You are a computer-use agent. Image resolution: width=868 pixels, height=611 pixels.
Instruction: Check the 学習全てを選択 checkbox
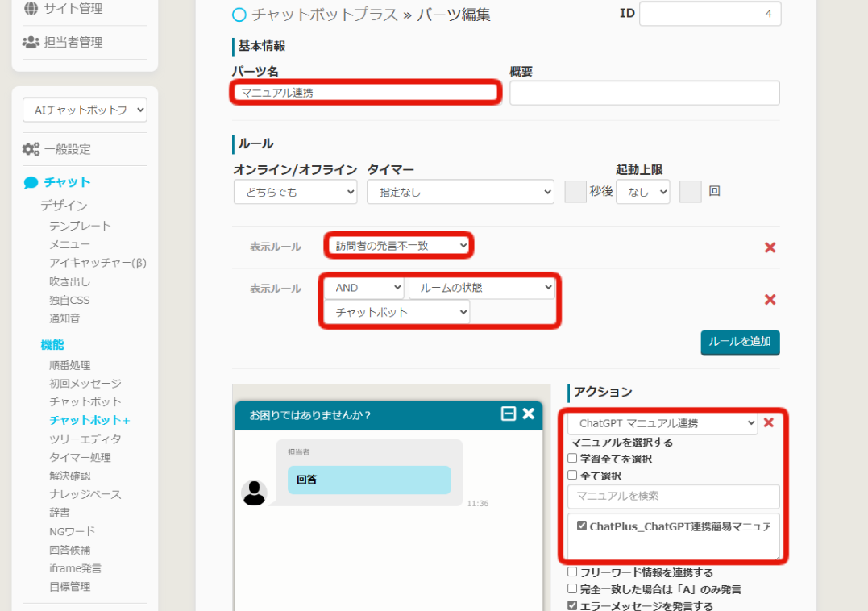573,459
